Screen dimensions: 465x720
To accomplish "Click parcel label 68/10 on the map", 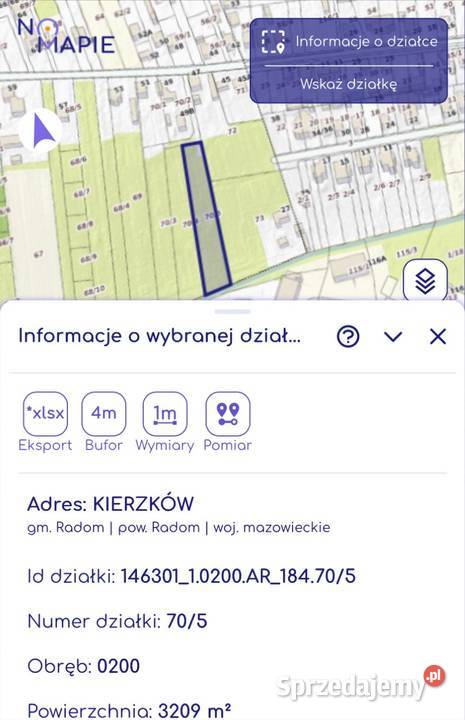I will tap(95, 290).
